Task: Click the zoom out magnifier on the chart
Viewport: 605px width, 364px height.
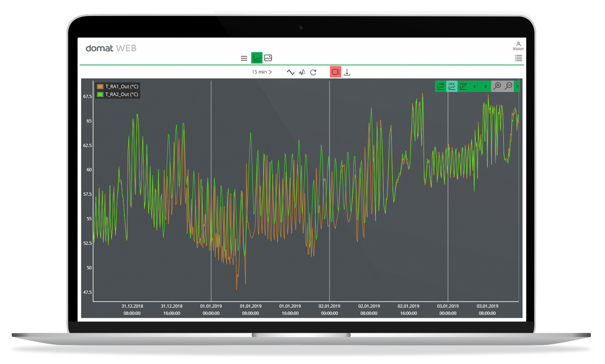Action: 508,86
